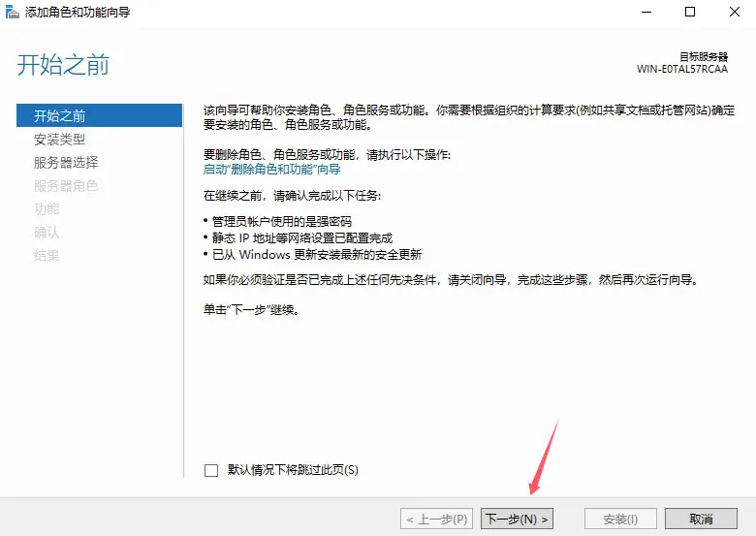The width and height of the screenshot is (756, 536).
Task: Select 服务器角色 step in sidebar
Action: pos(66,185)
